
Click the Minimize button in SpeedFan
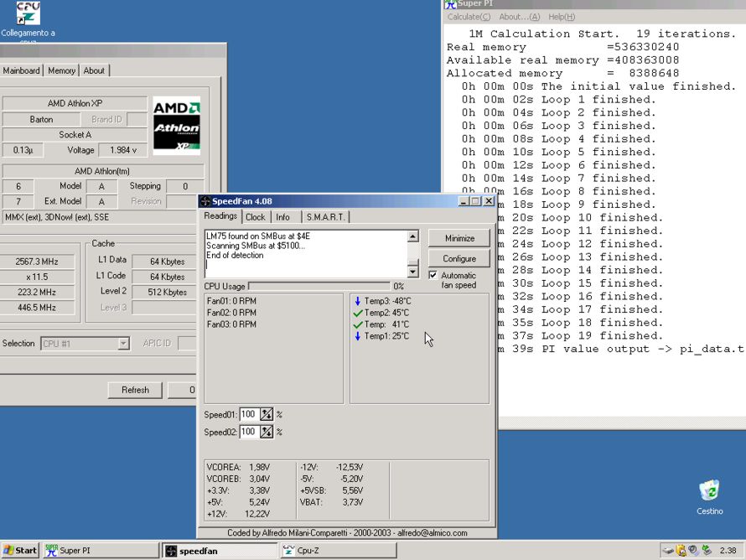[x=459, y=238]
